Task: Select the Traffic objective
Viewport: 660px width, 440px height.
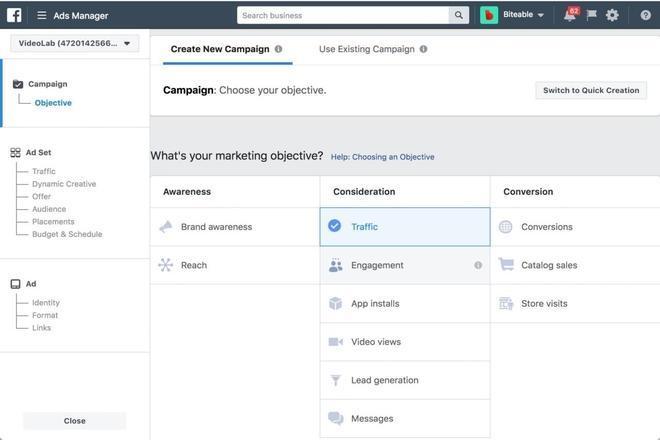Action: (405, 227)
